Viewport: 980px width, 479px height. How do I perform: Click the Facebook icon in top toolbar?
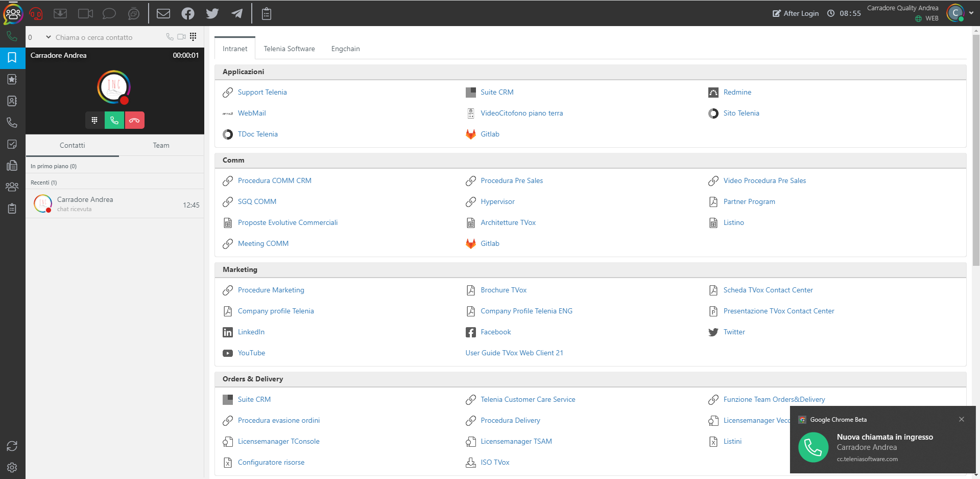[x=188, y=14]
